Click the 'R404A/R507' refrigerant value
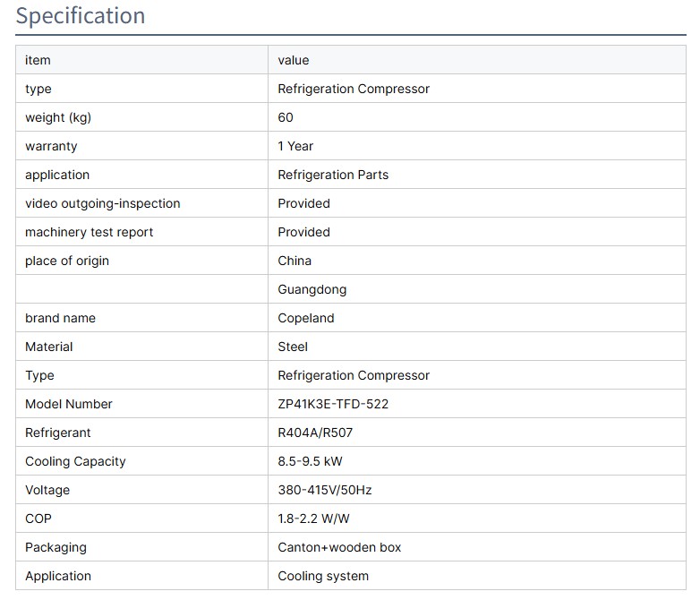The image size is (700, 600). click(315, 433)
